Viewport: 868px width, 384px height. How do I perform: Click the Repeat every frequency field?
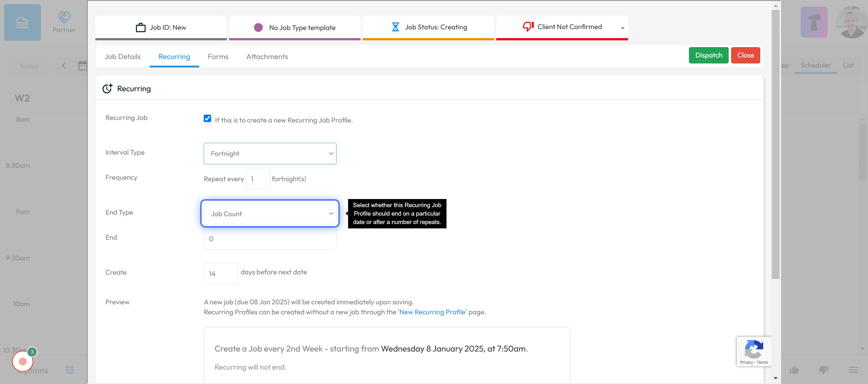(x=258, y=179)
